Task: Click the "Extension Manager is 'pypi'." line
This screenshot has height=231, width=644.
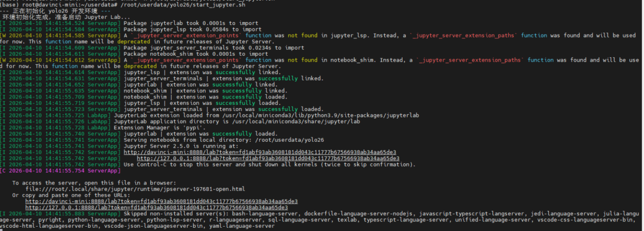Action: [160, 128]
